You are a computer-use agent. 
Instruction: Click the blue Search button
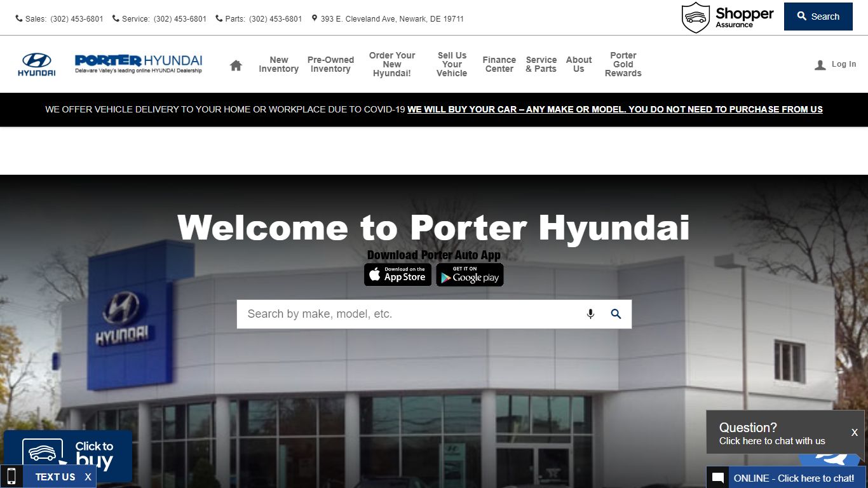(x=818, y=17)
